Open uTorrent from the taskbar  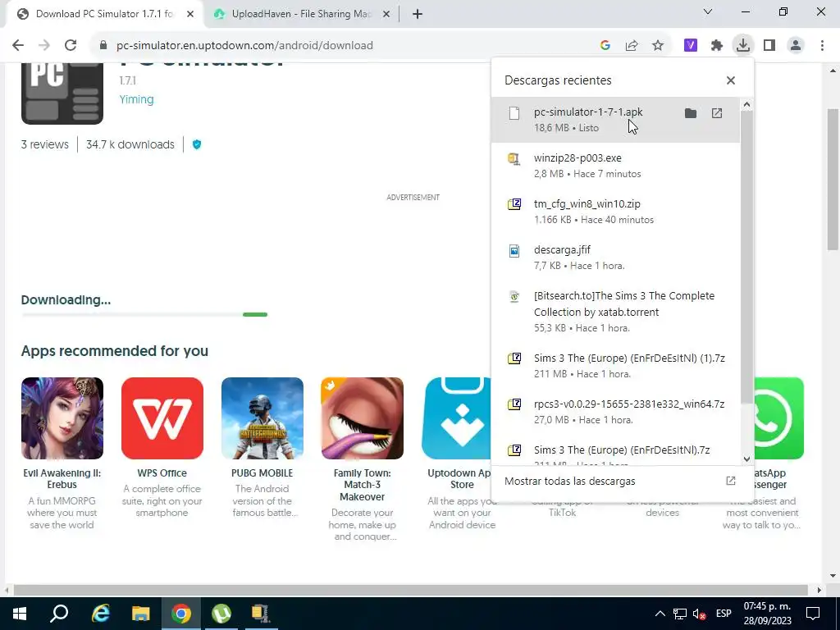coord(221,614)
